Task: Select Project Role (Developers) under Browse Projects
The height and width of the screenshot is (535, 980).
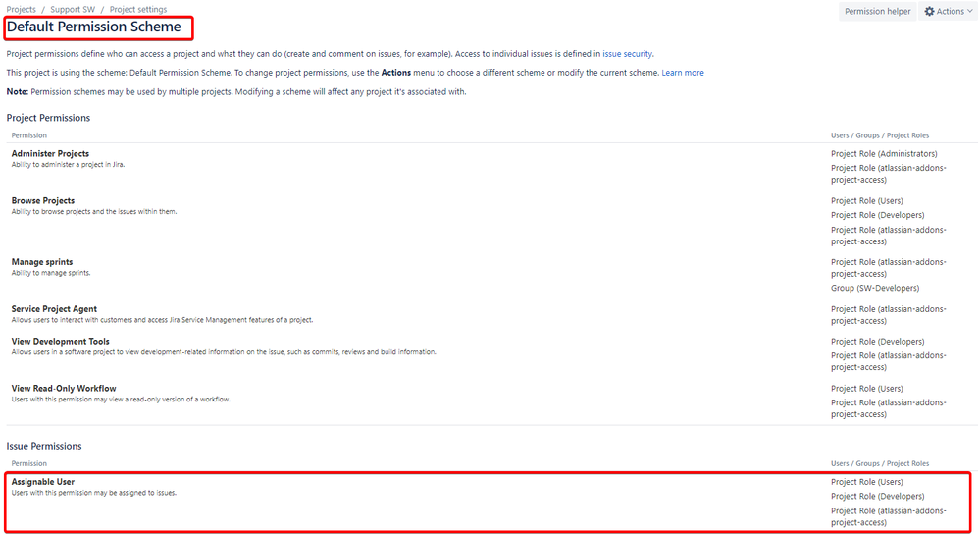Action: (x=878, y=215)
